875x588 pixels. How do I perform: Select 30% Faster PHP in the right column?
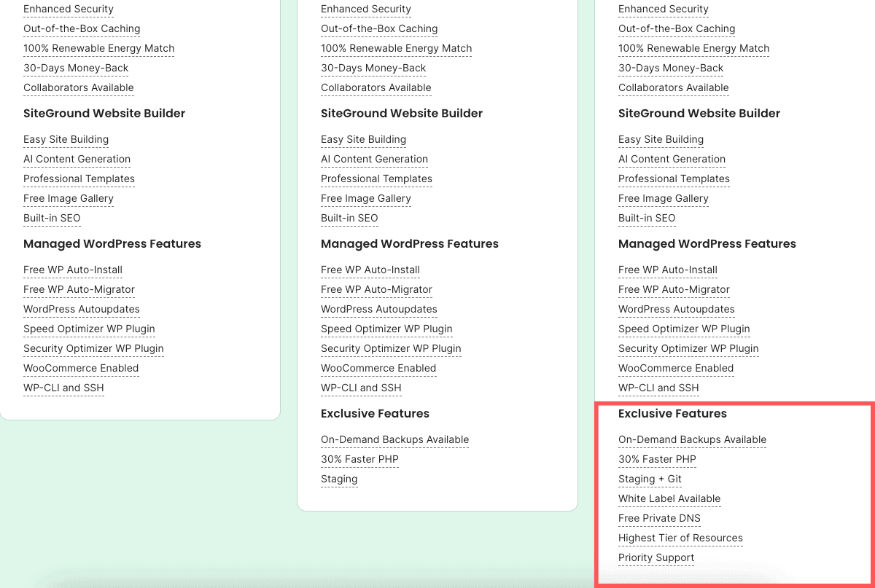point(657,460)
